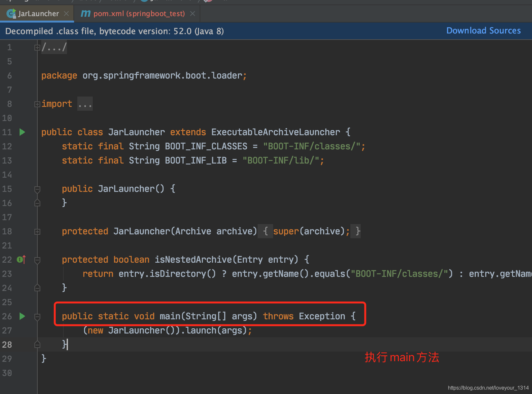Click the class name ExecutableArchiveLauncher
The image size is (532, 394).
tap(276, 132)
